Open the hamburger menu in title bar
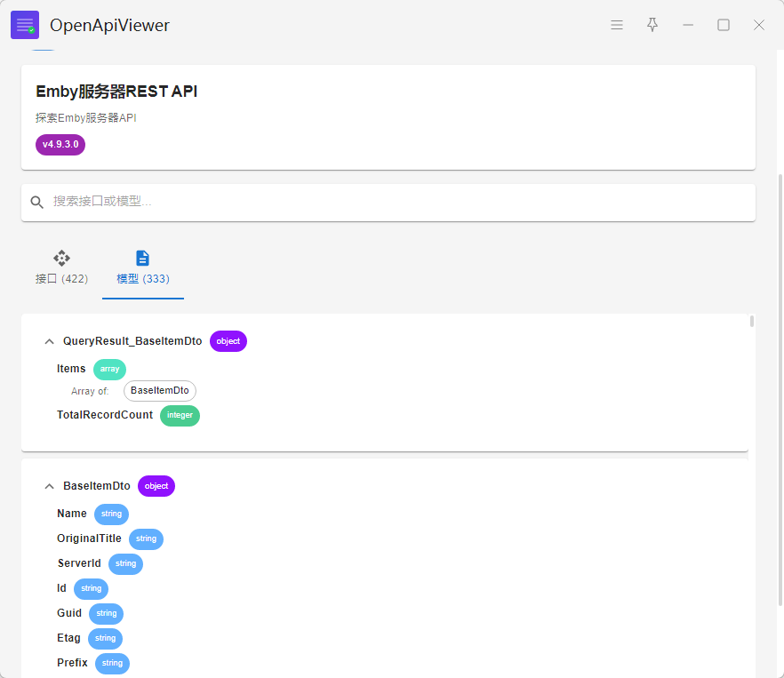 (617, 25)
